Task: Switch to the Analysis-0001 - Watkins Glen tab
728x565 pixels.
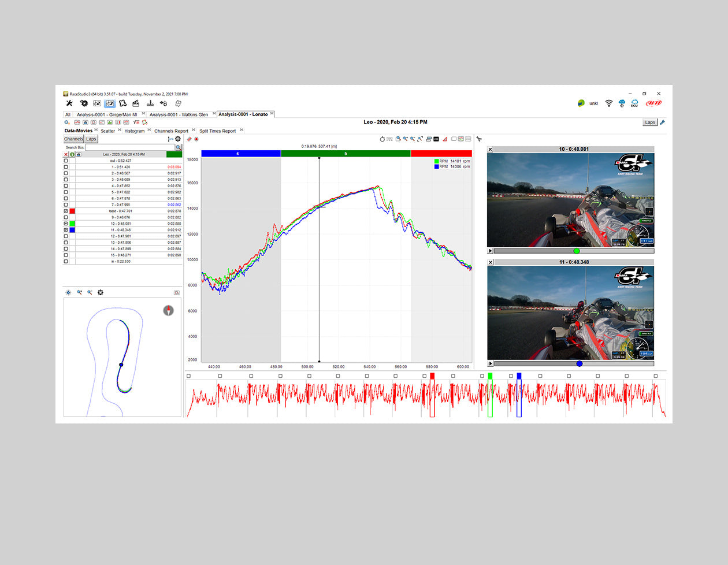Action: pyautogui.click(x=179, y=114)
